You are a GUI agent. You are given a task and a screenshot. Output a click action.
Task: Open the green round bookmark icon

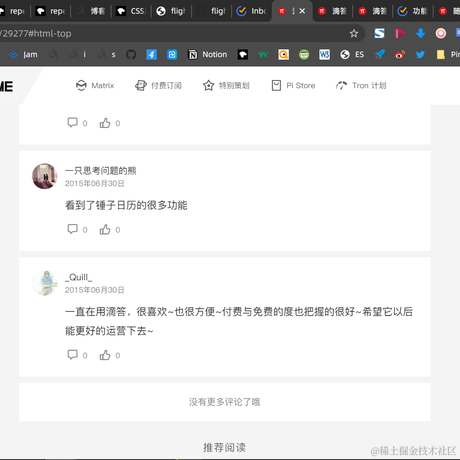[x=304, y=54]
